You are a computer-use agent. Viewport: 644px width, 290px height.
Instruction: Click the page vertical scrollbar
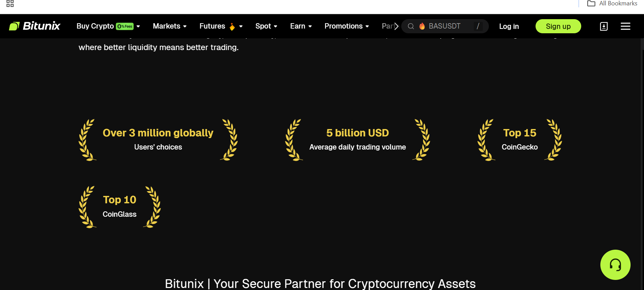point(642,134)
